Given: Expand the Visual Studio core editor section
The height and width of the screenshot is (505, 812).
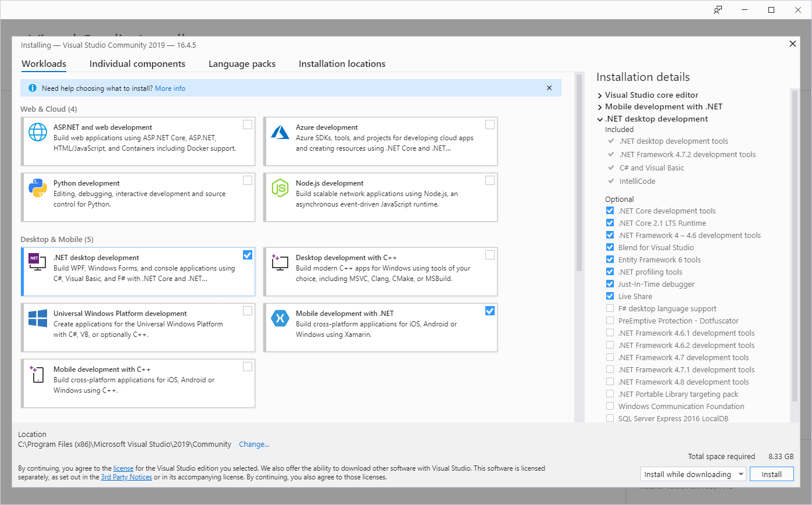Looking at the screenshot, I should pos(599,95).
